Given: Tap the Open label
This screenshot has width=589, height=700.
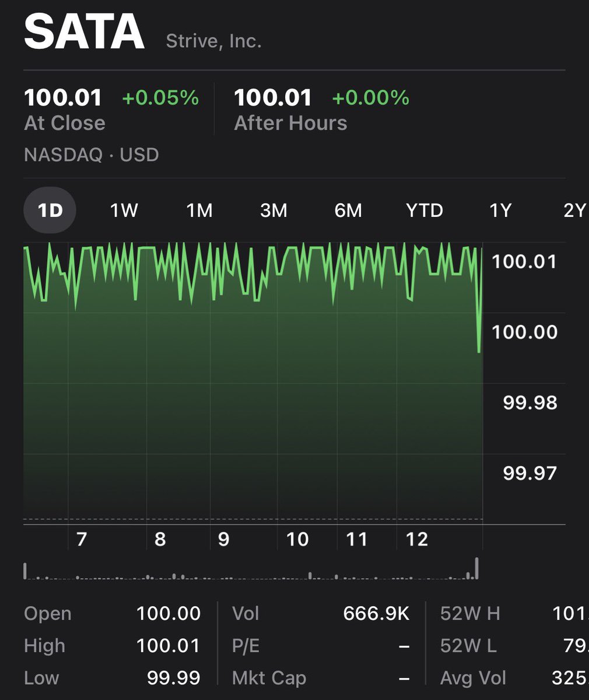Looking at the screenshot, I should pos(48,614).
